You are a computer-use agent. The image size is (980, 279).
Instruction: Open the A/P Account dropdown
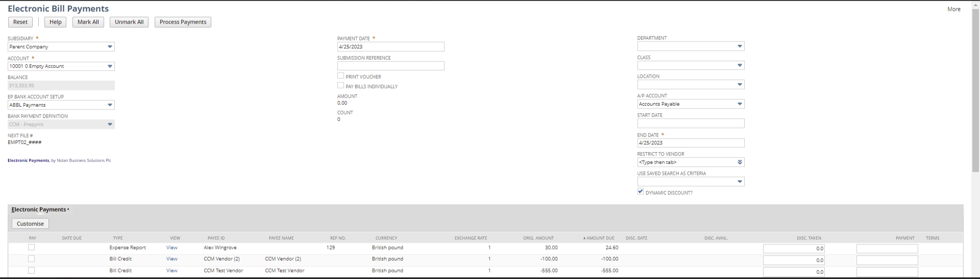(x=740, y=104)
